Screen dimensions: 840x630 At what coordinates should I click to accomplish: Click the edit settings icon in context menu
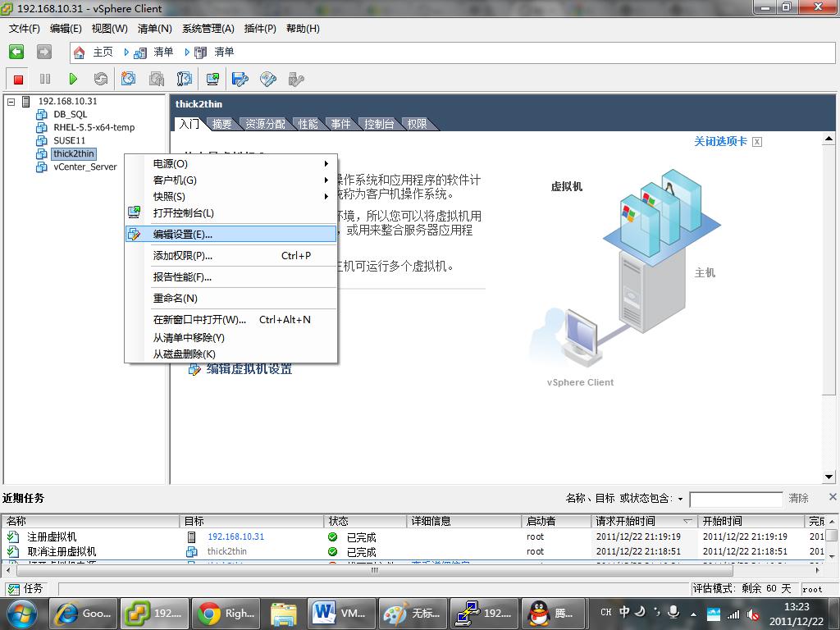(x=134, y=234)
